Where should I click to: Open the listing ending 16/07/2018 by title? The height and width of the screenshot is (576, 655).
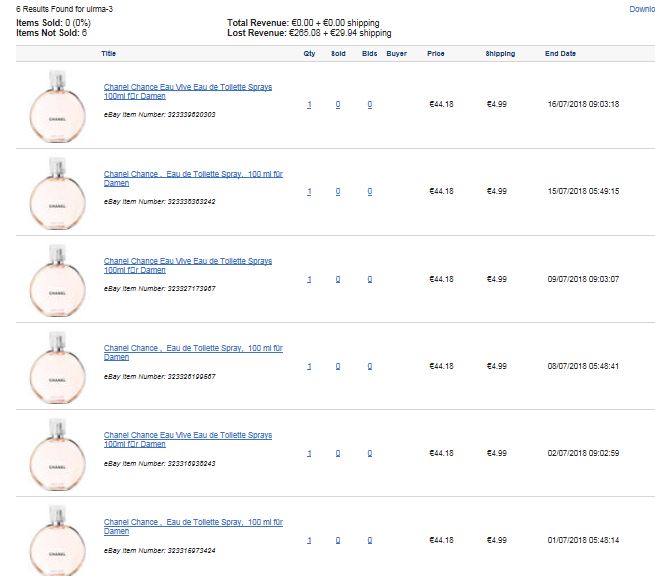pos(188,91)
